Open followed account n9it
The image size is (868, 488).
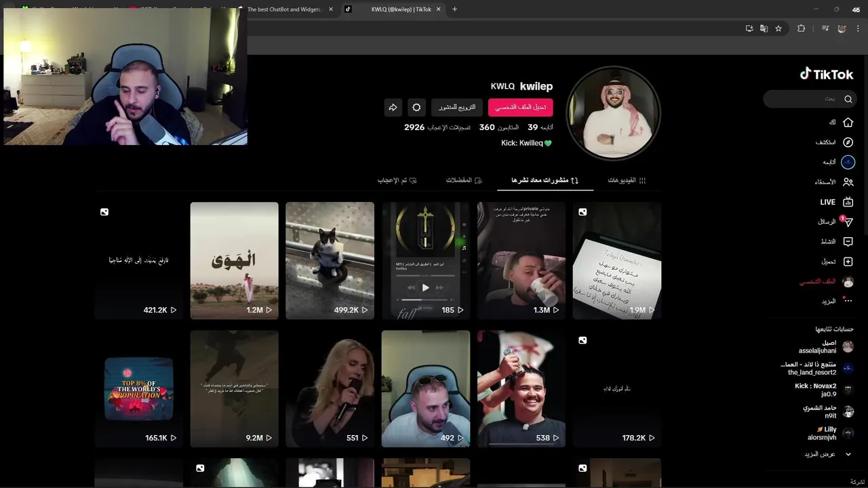pyautogui.click(x=829, y=412)
